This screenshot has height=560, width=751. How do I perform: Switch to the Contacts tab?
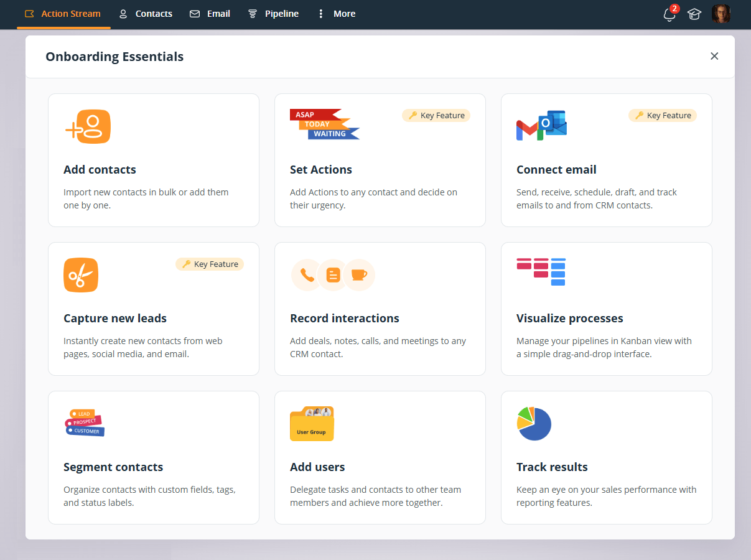tap(146, 14)
